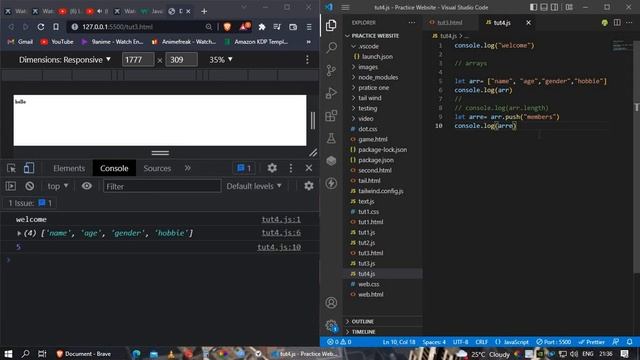This screenshot has height=360, width=640.
Task: Open Extensions view in activity bar
Action: [331, 116]
